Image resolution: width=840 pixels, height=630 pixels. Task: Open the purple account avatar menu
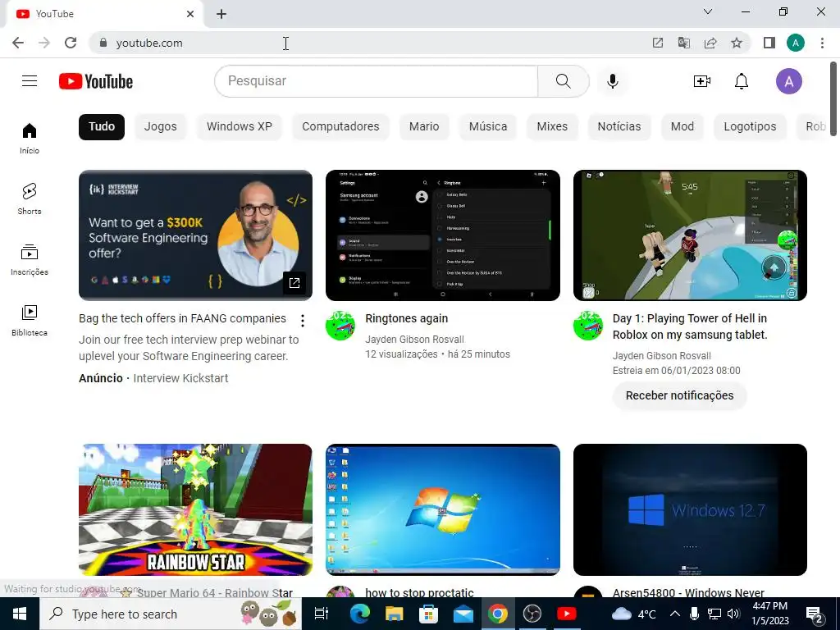788,81
